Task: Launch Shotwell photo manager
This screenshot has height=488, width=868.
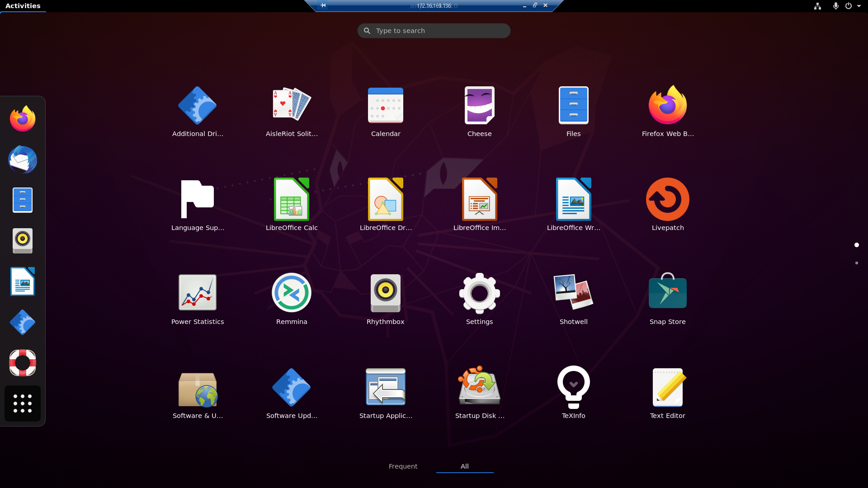Action: point(574,300)
